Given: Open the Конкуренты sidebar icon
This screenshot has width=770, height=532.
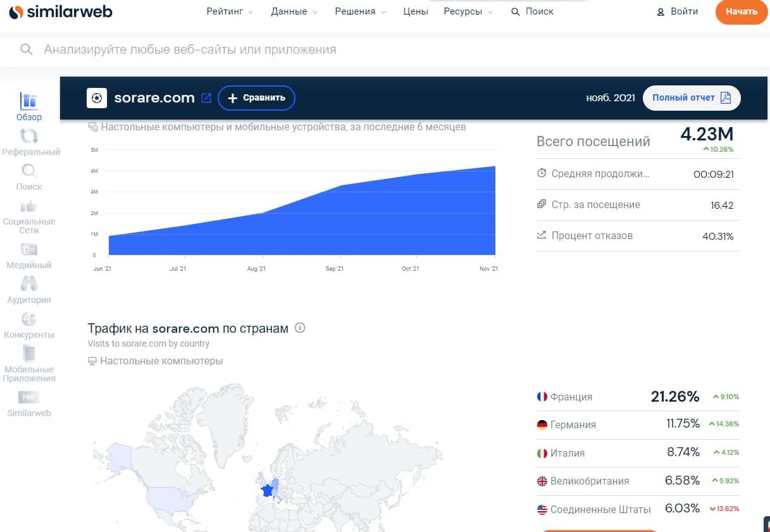Looking at the screenshot, I should pos(29,318).
